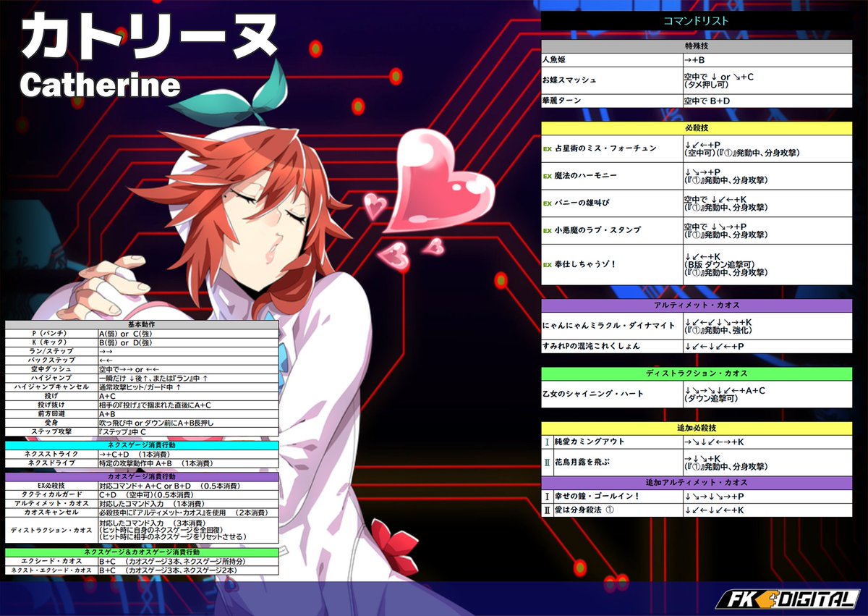Viewport: 868px width, 616px height.
Task: Click the お嬢スマッシュ move name
Action: point(569,80)
